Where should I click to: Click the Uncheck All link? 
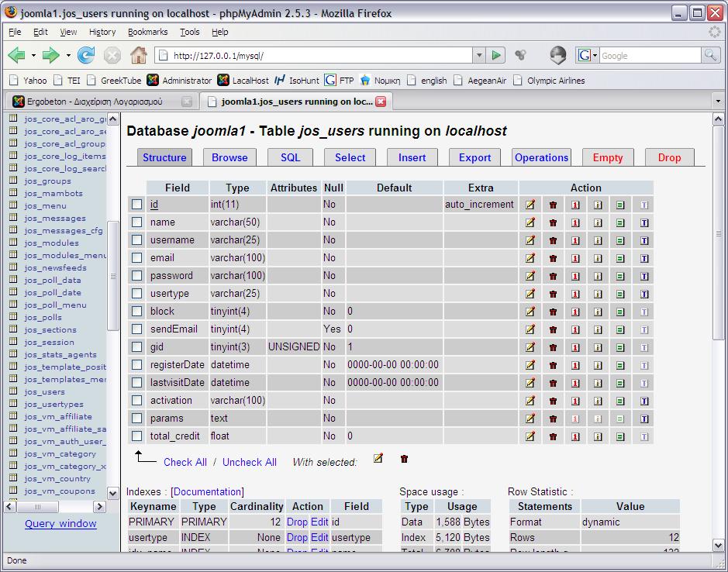click(x=250, y=462)
